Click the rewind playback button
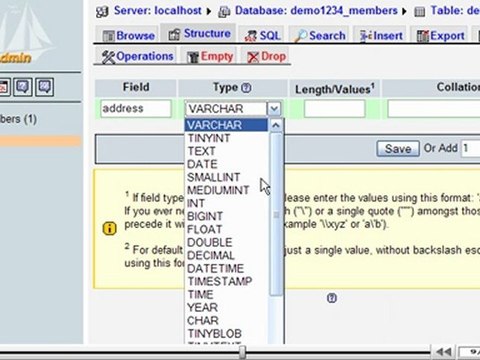The width and height of the screenshot is (480, 360). (444, 352)
